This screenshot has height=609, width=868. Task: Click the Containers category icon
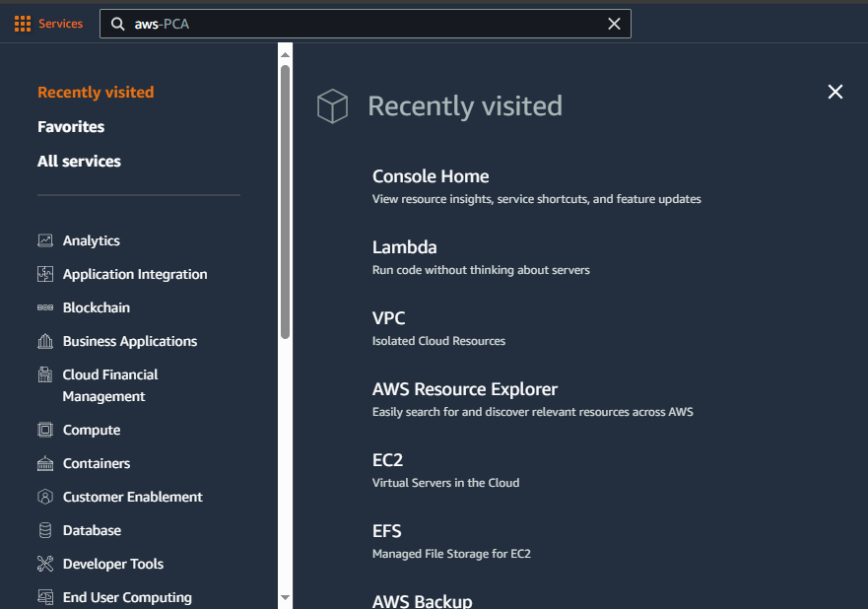(45, 463)
